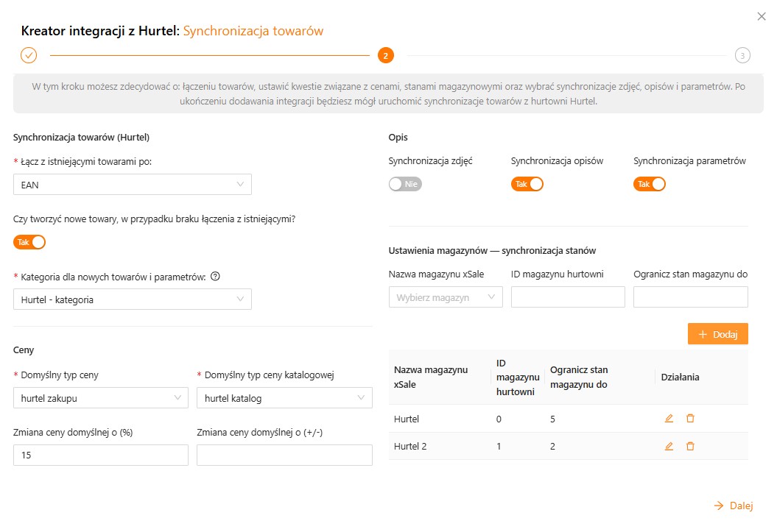Disable Synchronizacja opisów toggle

tap(527, 184)
